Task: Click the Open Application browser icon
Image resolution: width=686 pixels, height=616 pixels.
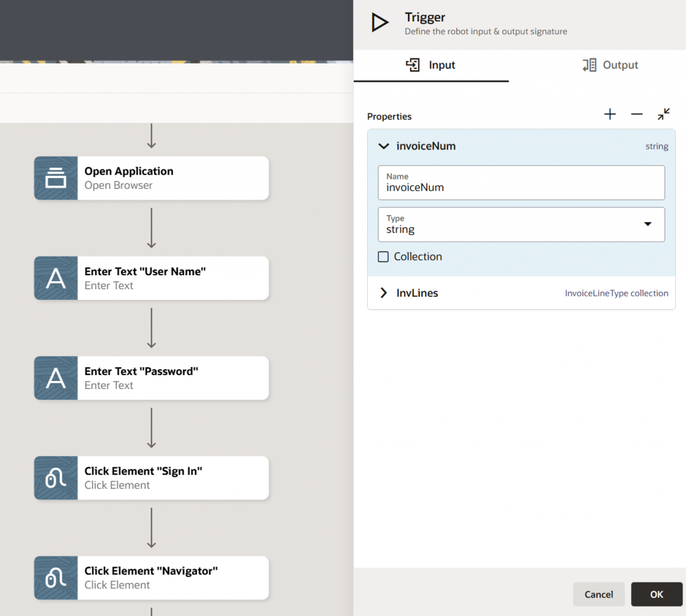Action: pyautogui.click(x=56, y=178)
